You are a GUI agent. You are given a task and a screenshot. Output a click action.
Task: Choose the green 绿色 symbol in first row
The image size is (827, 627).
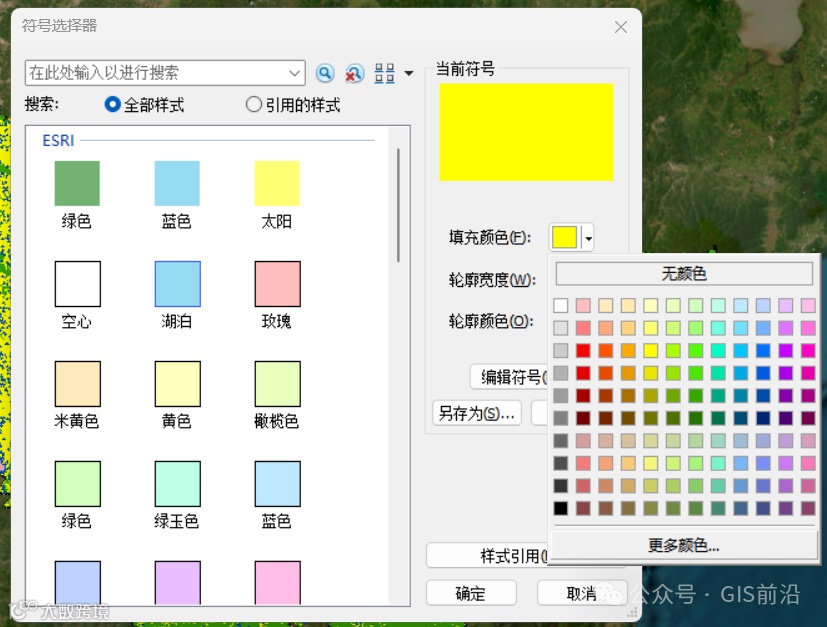coord(77,183)
